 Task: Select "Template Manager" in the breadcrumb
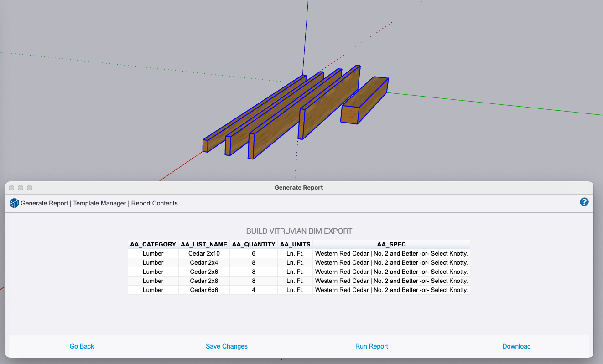point(100,203)
